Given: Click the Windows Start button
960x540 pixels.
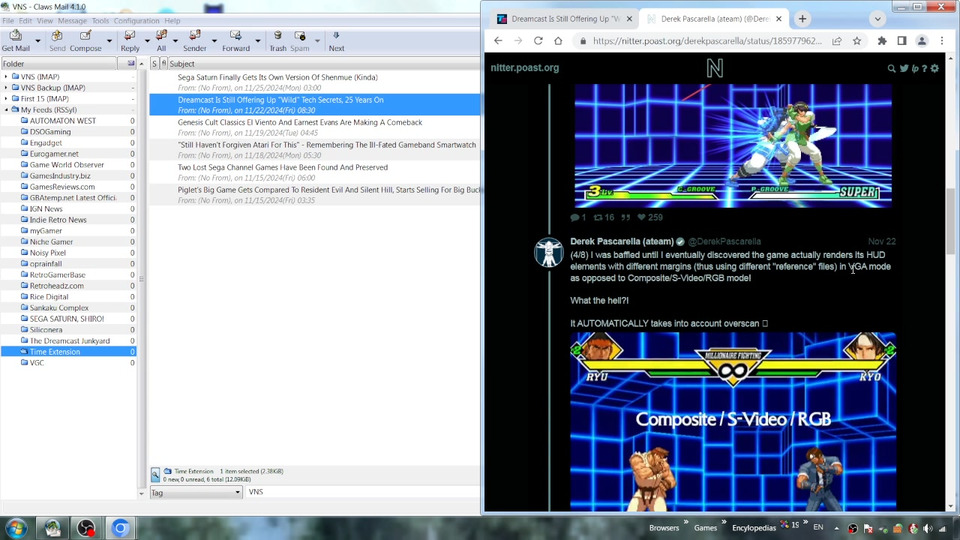Looking at the screenshot, I should point(17,528).
